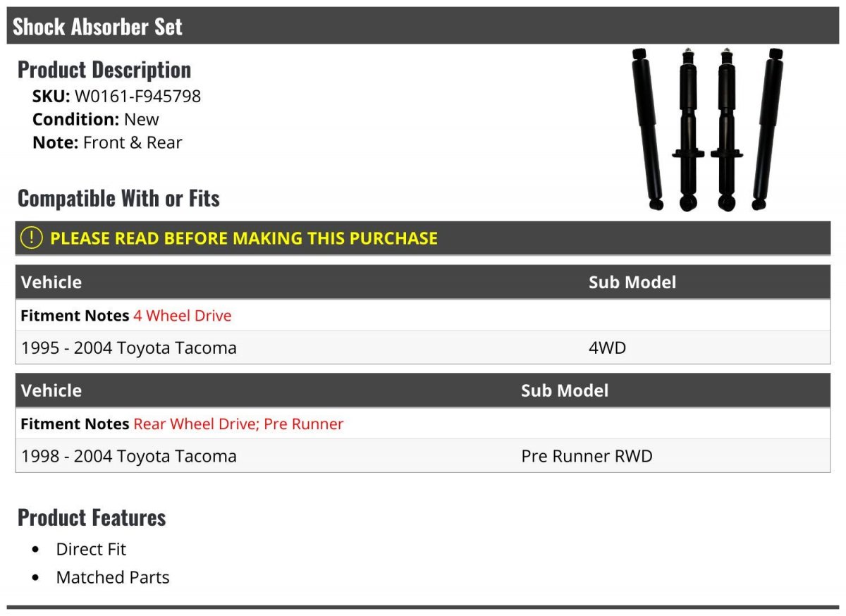Select the 1995 - 2004 Toyota Tacoma row
Image resolution: width=846 pixels, height=616 pixels.
tap(129, 347)
